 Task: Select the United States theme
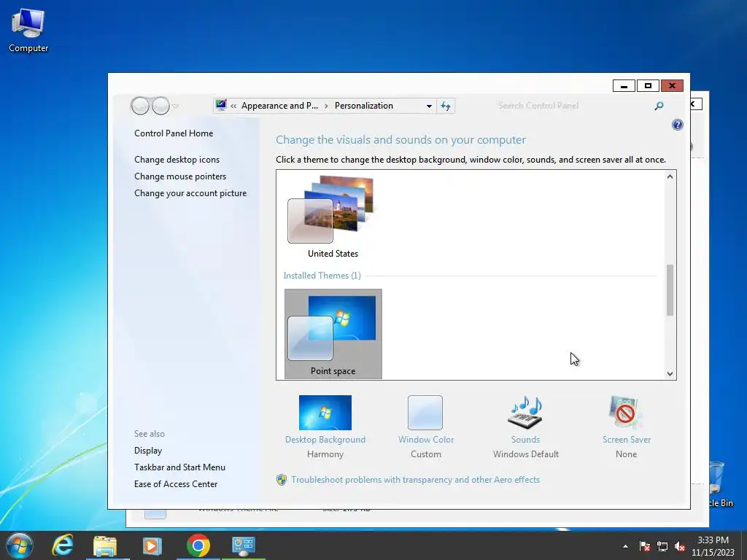(333, 217)
